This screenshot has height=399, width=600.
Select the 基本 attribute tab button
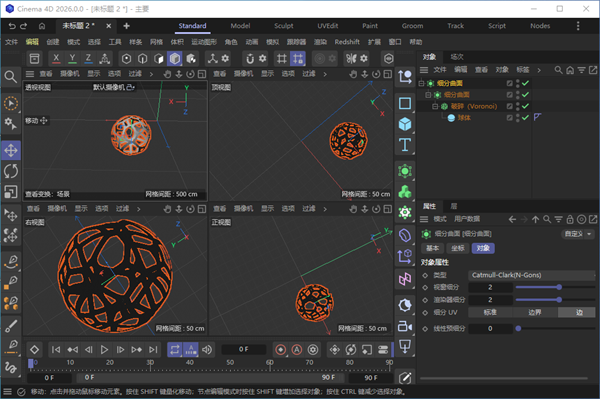[432, 248]
